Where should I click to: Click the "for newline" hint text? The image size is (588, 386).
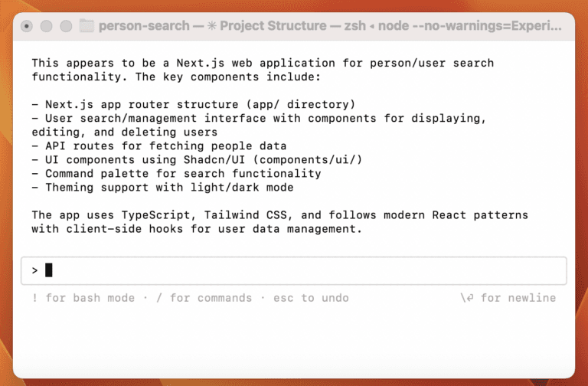[x=518, y=298]
